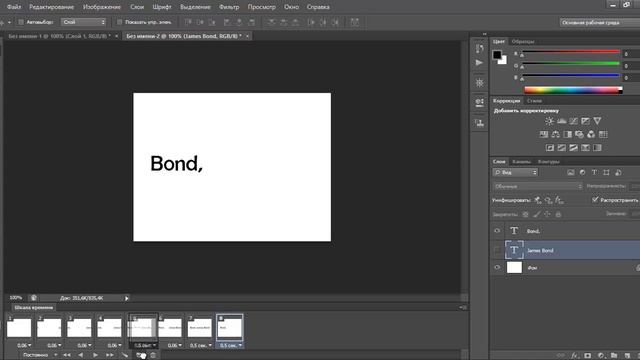Add a Color Lookup adjustment
Image resolution: width=640 pixels, height=360 pixels.
coord(603,134)
